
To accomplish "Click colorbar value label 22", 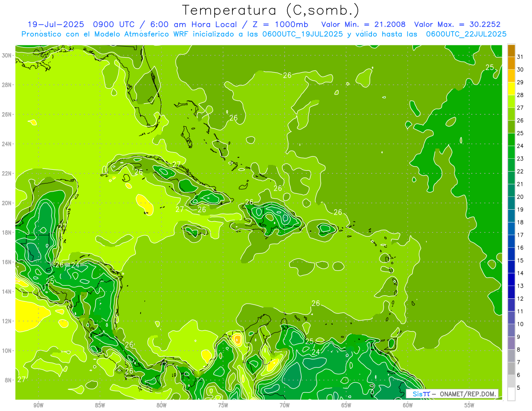I will [520, 171].
